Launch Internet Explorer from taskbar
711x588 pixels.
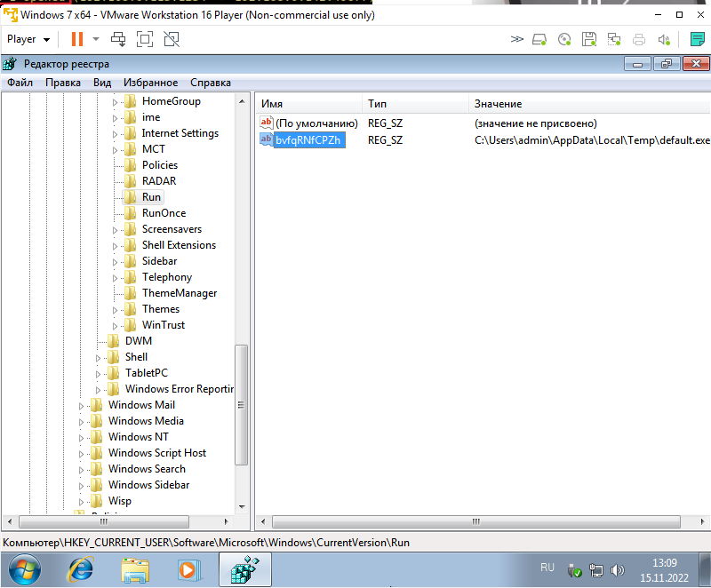click(81, 569)
